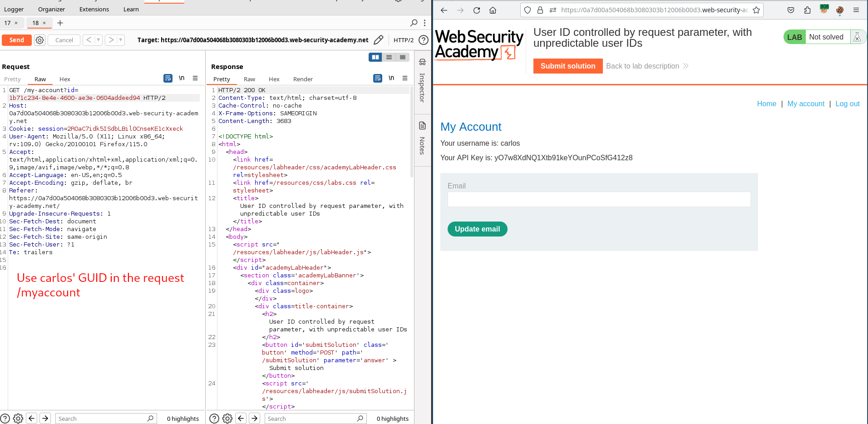Open the Home link
Image resolution: width=868 pixels, height=424 pixels.
(767, 104)
